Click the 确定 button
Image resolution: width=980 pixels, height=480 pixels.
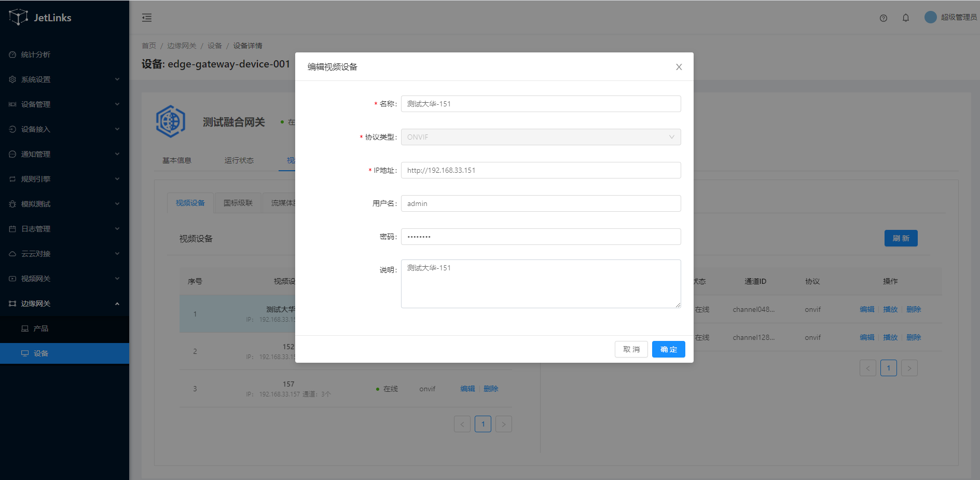pos(668,349)
